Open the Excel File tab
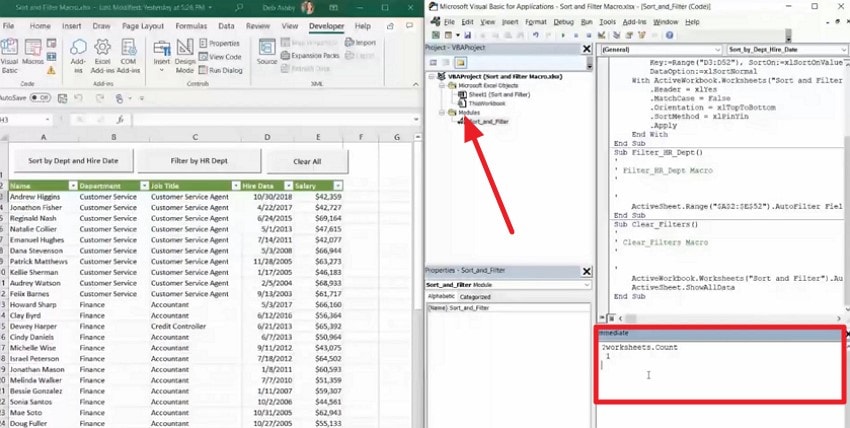850x428 pixels. 8,25
